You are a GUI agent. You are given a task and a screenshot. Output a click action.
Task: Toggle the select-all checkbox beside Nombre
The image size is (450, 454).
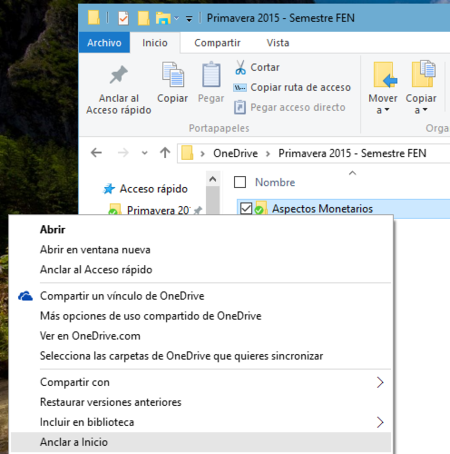(240, 182)
